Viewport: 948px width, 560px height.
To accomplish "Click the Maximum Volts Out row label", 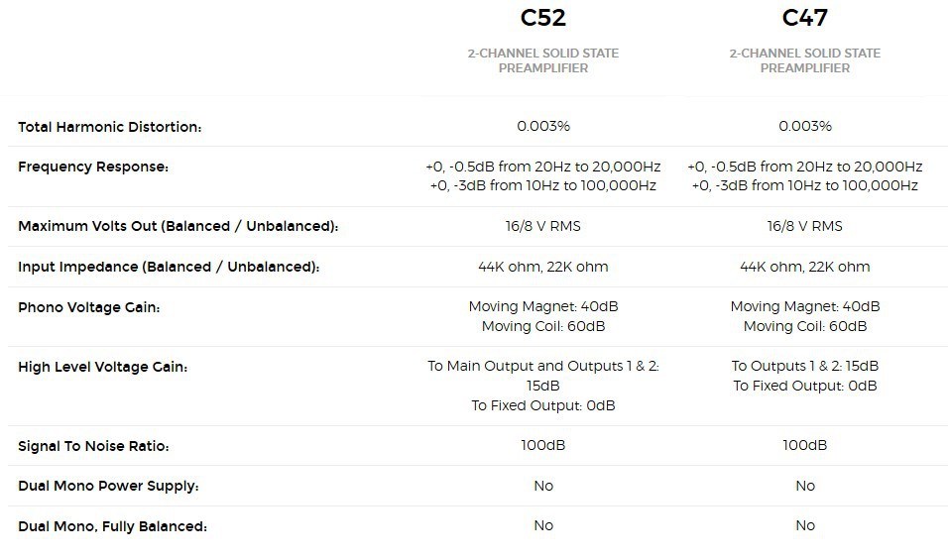I will [178, 227].
